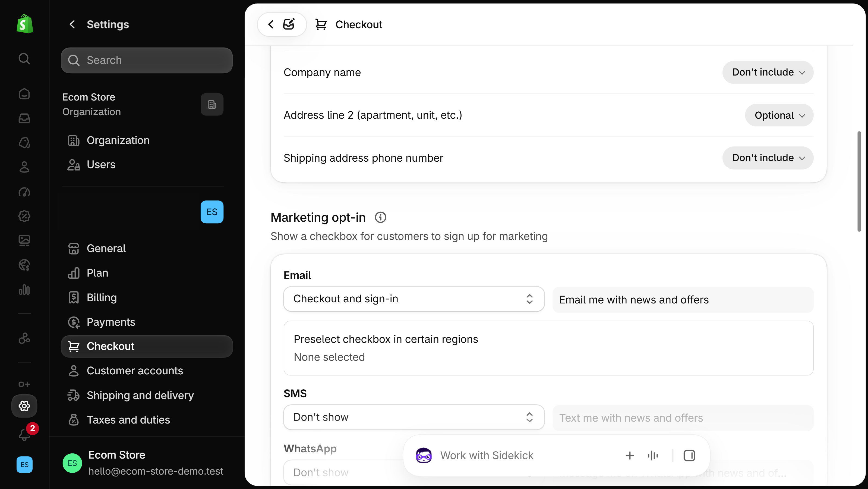Open the SMS Don't show select

point(414,418)
